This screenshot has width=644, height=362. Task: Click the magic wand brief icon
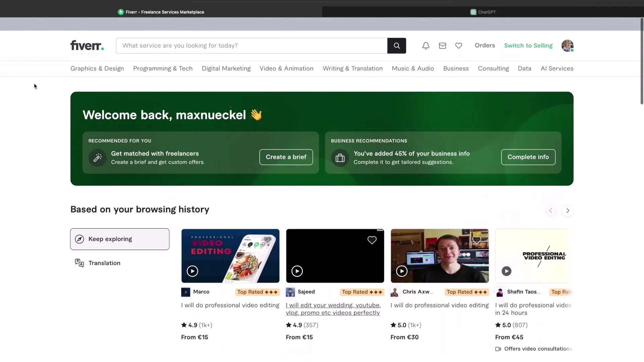click(98, 158)
